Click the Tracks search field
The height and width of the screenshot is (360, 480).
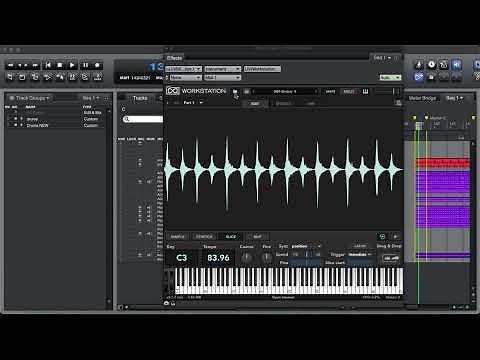143,119
